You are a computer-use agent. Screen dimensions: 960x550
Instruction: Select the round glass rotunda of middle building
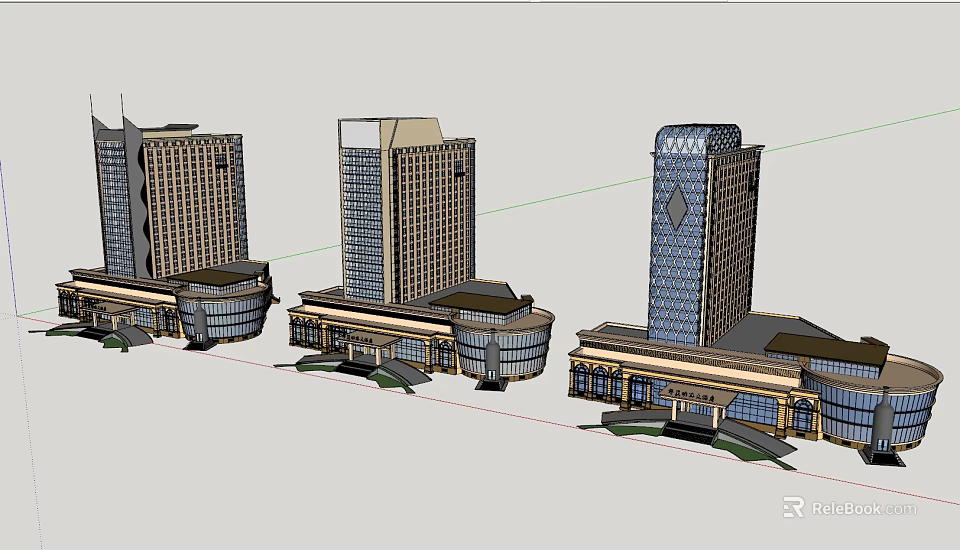[x=504, y=345]
